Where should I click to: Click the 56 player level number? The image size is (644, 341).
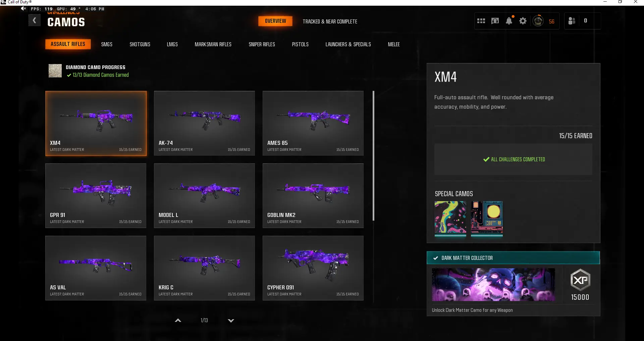[552, 21]
